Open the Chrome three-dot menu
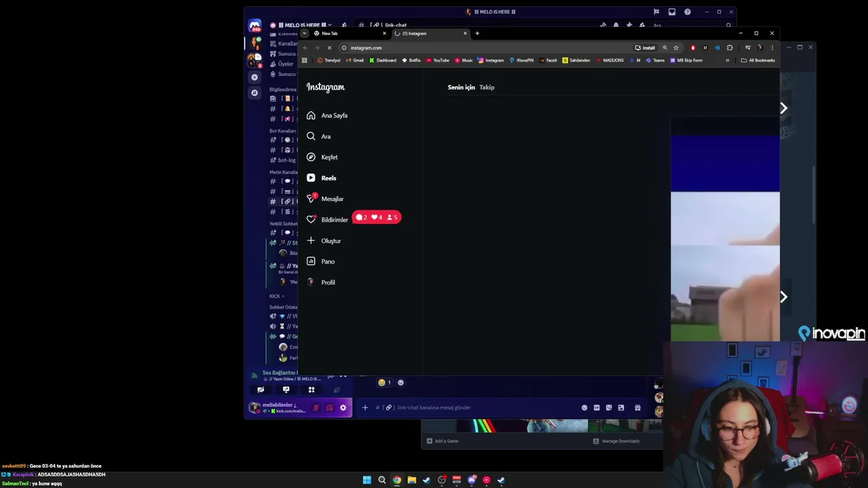868x488 pixels. click(x=772, y=47)
